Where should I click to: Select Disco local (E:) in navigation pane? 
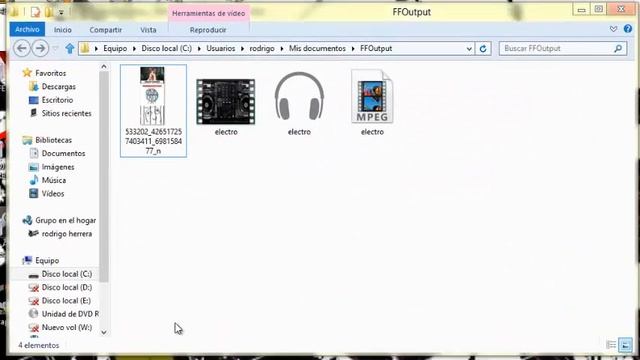click(x=66, y=301)
